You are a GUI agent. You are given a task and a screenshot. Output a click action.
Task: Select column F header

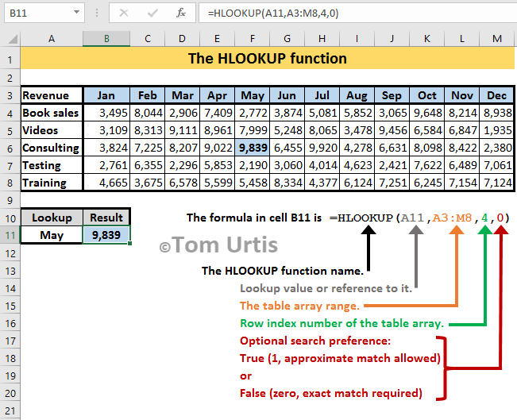tap(253, 39)
